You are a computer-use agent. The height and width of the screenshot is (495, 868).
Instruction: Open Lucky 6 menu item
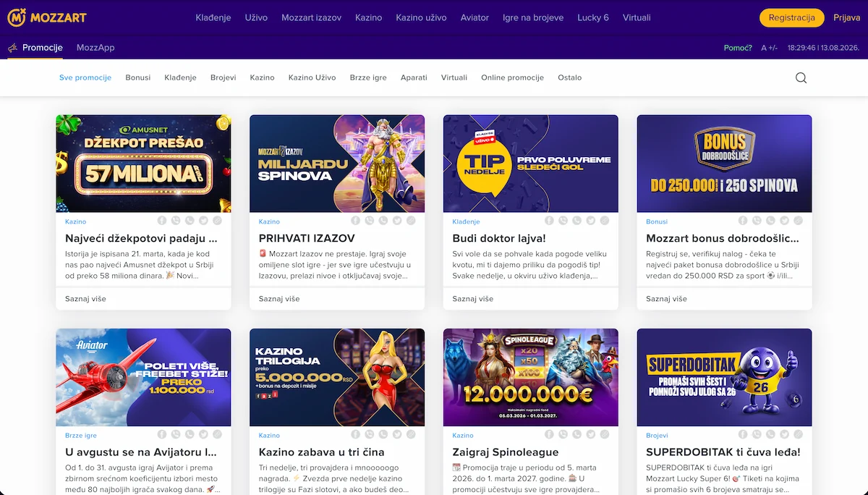coord(593,17)
